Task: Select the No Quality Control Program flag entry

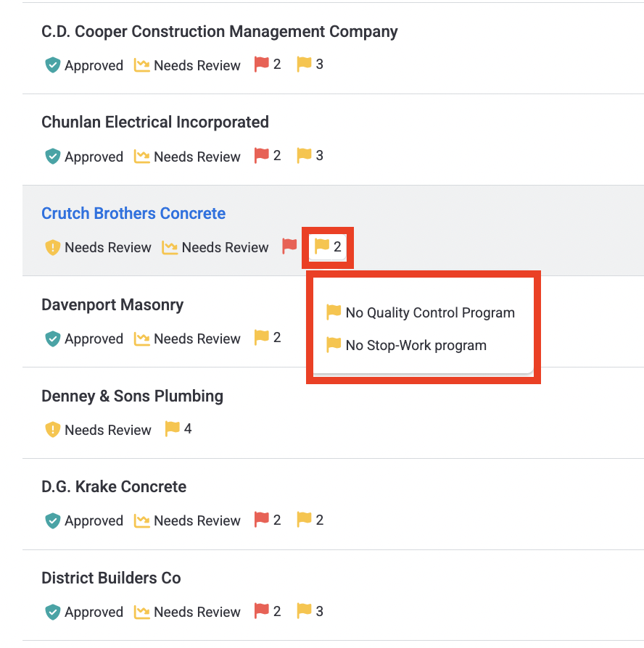Action: coord(420,312)
